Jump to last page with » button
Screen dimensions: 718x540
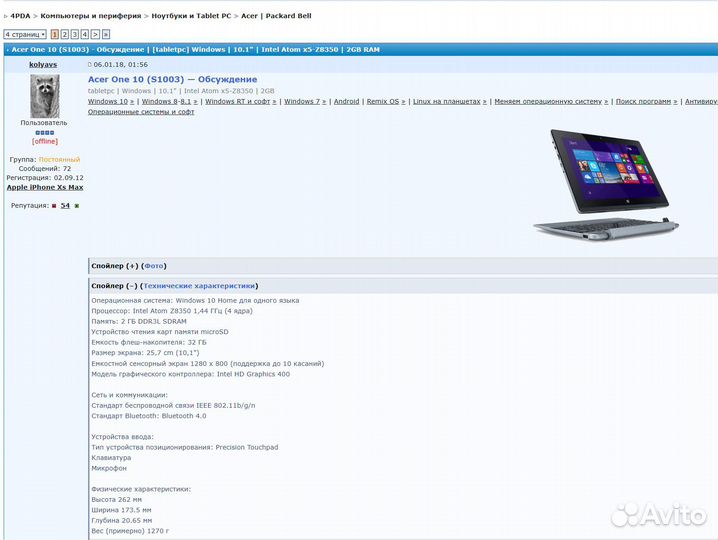(x=106, y=34)
